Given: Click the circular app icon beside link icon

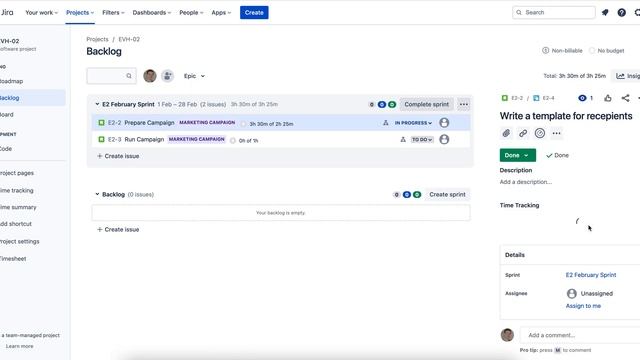Looking at the screenshot, I should [x=540, y=133].
